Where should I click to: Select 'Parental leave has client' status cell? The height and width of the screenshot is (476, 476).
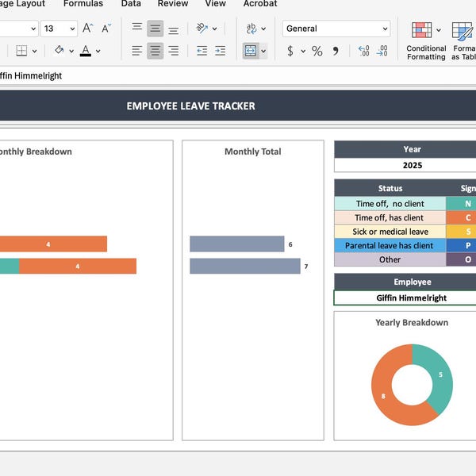390,245
